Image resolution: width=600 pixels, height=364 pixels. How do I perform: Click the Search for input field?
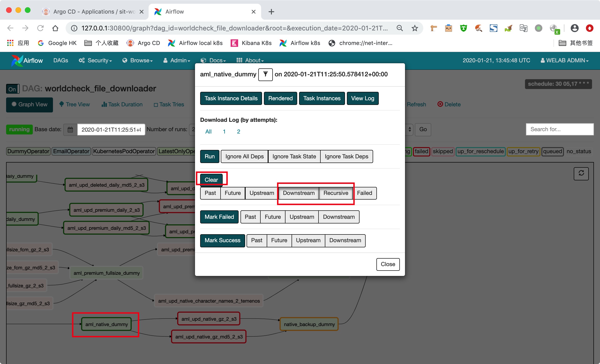pyautogui.click(x=559, y=129)
